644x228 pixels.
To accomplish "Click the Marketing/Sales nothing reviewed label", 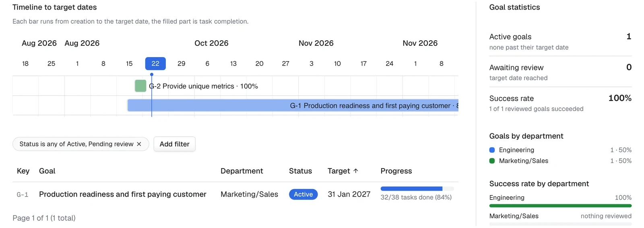I will [606, 216].
